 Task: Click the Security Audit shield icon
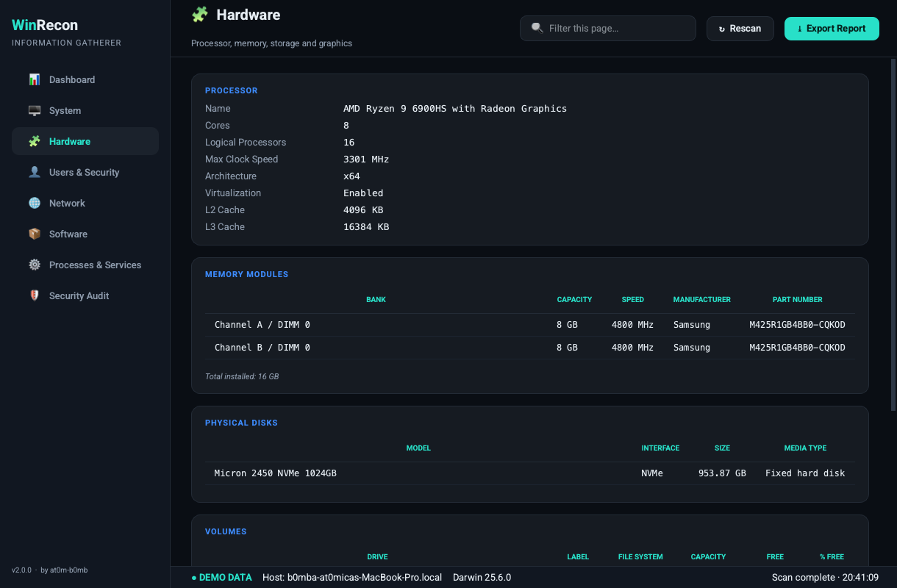coord(35,295)
